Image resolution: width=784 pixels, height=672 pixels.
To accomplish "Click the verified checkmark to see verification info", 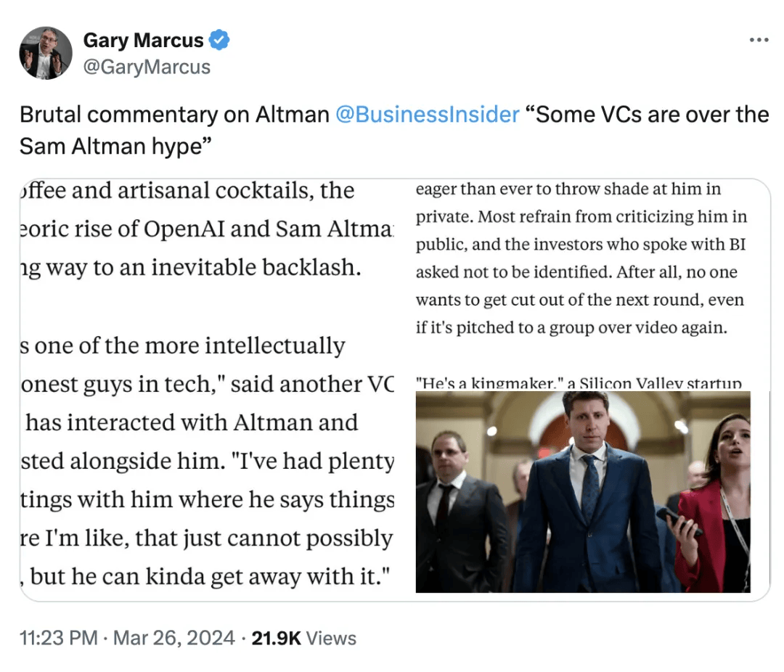I will [x=219, y=41].
